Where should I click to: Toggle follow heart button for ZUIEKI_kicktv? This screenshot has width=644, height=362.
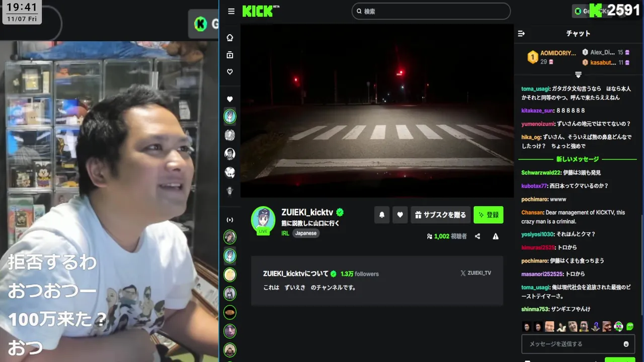click(x=400, y=215)
